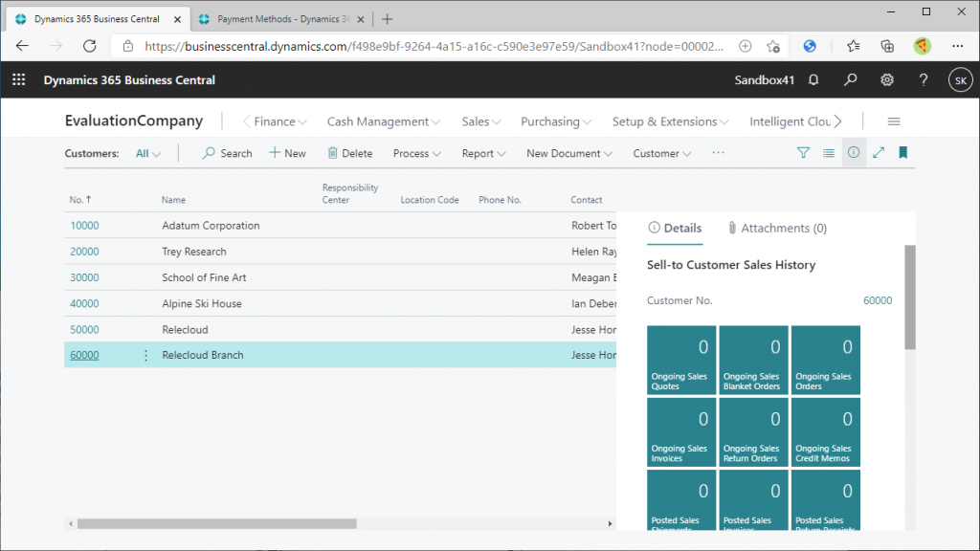Viewport: 980px width, 551px height.
Task: Reload the page in the browser
Action: tap(90, 46)
